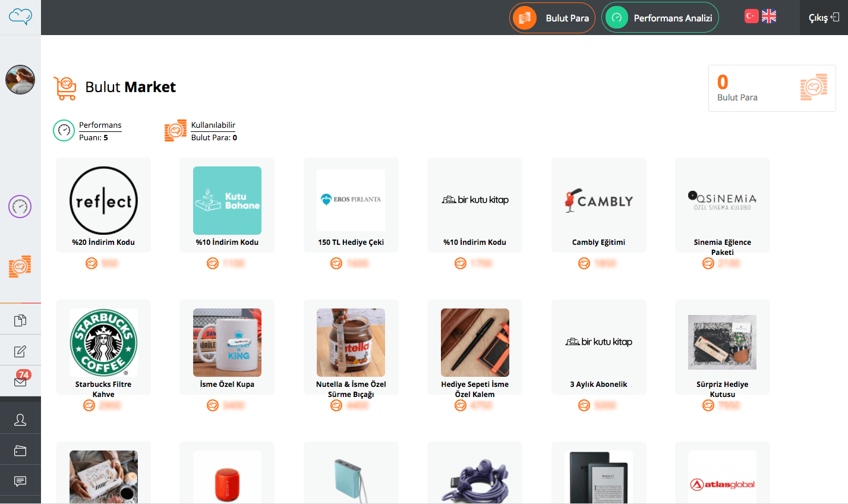This screenshot has width=848, height=504.
Task: Open the folder wallet icon in sidebar
Action: (20, 451)
